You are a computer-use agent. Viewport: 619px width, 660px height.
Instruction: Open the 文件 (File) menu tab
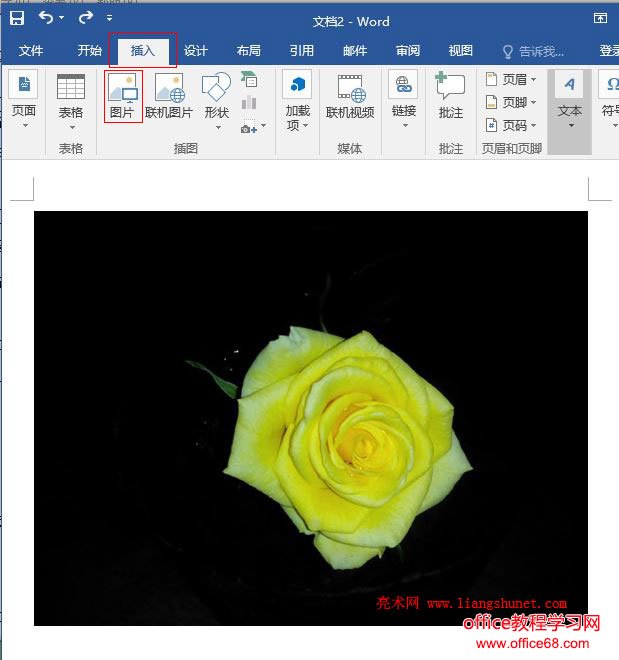click(31, 51)
